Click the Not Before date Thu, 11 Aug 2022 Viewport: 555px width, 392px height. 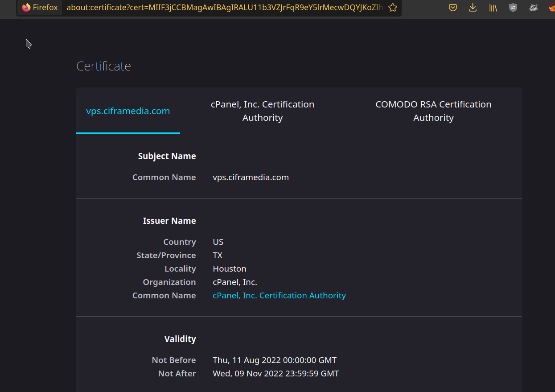[x=275, y=360]
